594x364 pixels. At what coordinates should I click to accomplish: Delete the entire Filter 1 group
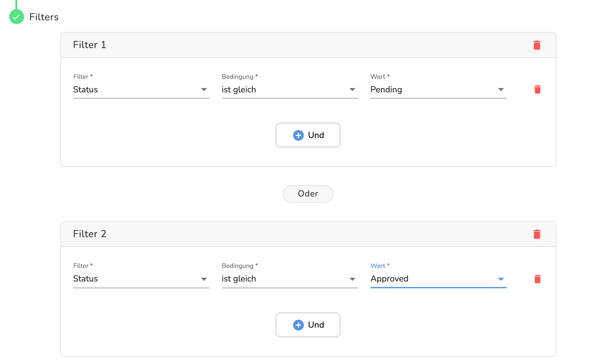537,45
